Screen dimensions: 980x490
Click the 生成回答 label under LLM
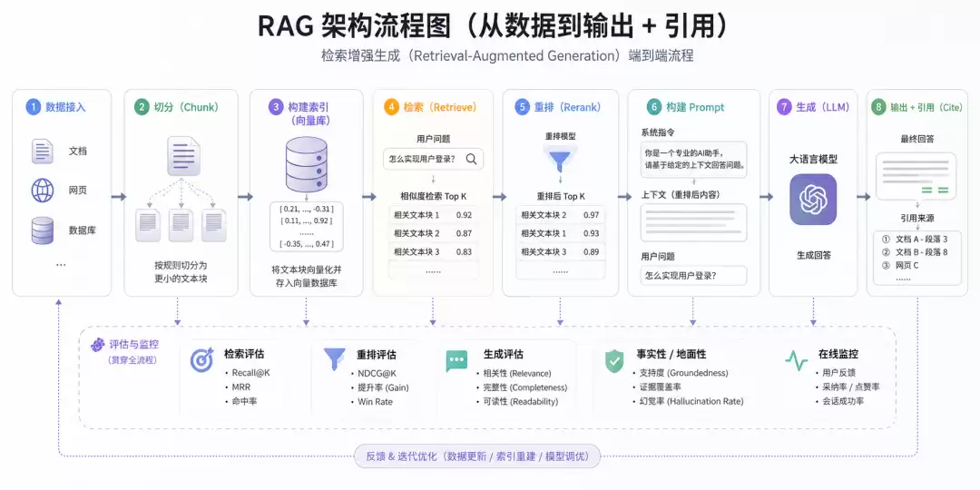coord(813,256)
